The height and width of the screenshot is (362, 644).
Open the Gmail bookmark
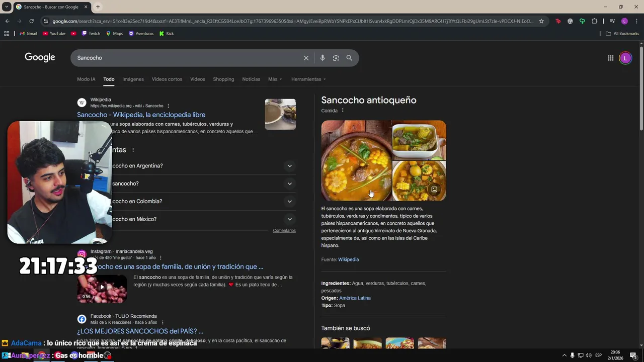click(28, 34)
